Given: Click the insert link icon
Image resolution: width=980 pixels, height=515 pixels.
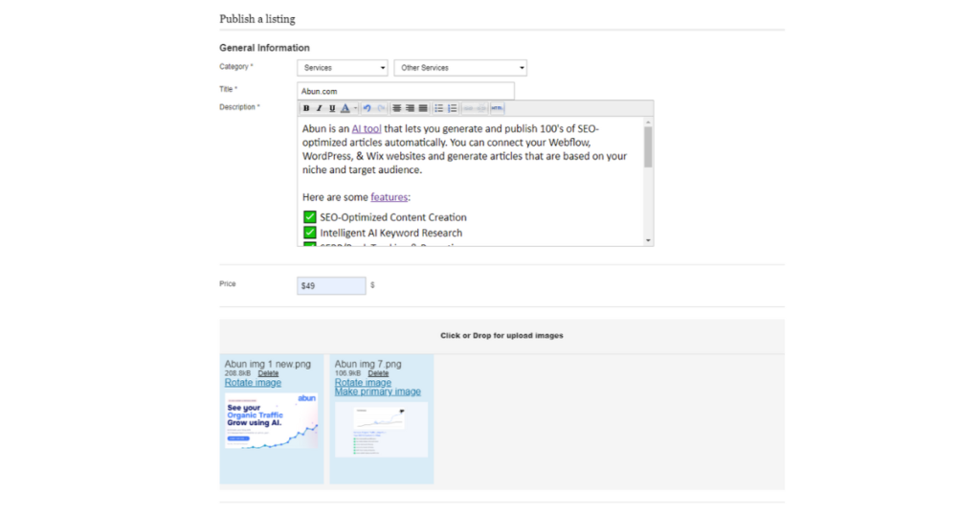Looking at the screenshot, I should (468, 108).
